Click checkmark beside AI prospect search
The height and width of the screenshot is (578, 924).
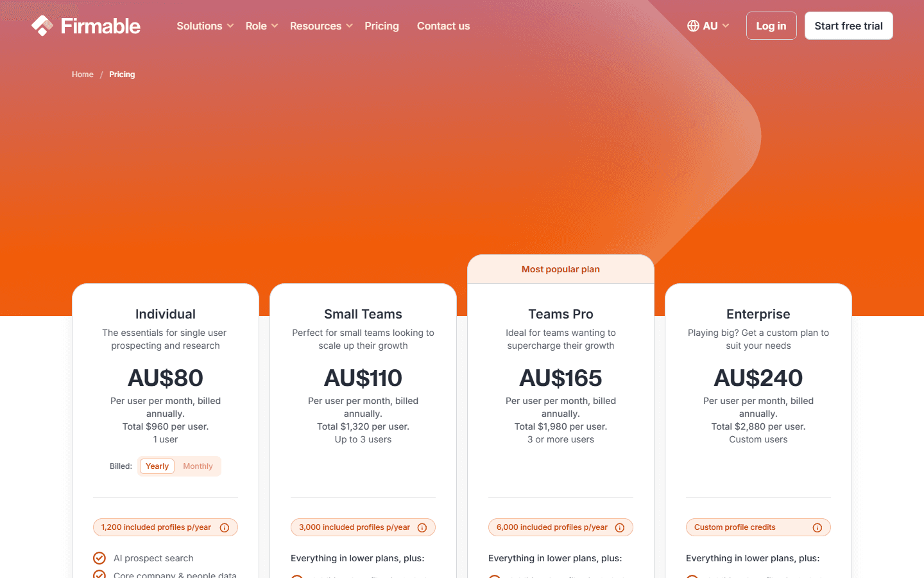(x=99, y=558)
